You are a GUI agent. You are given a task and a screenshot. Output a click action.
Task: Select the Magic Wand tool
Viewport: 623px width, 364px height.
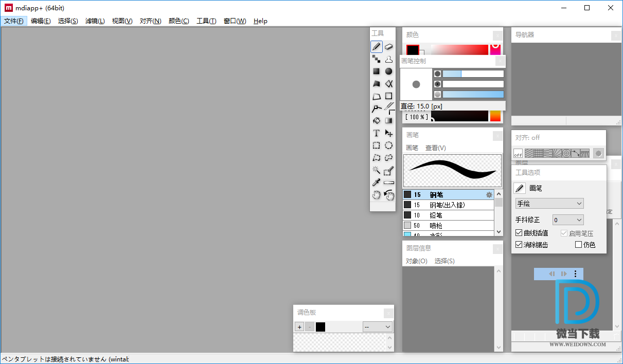[x=377, y=170]
